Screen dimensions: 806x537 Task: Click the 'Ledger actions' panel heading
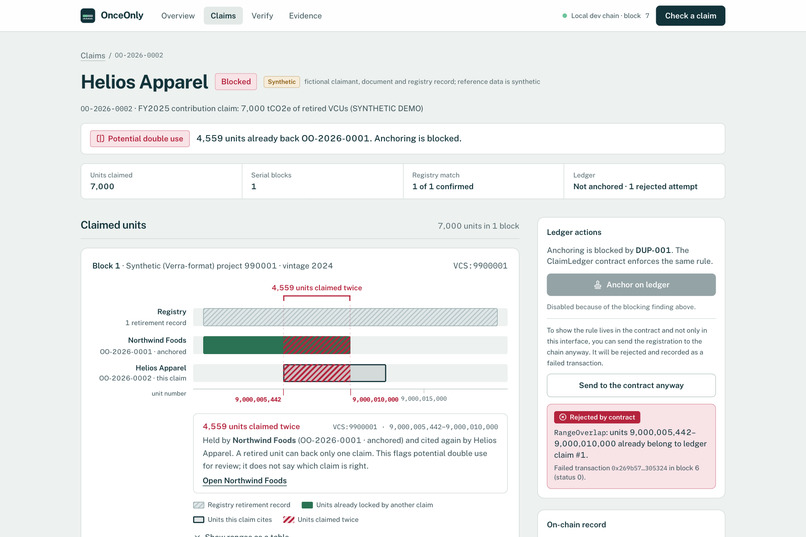pyautogui.click(x=574, y=232)
